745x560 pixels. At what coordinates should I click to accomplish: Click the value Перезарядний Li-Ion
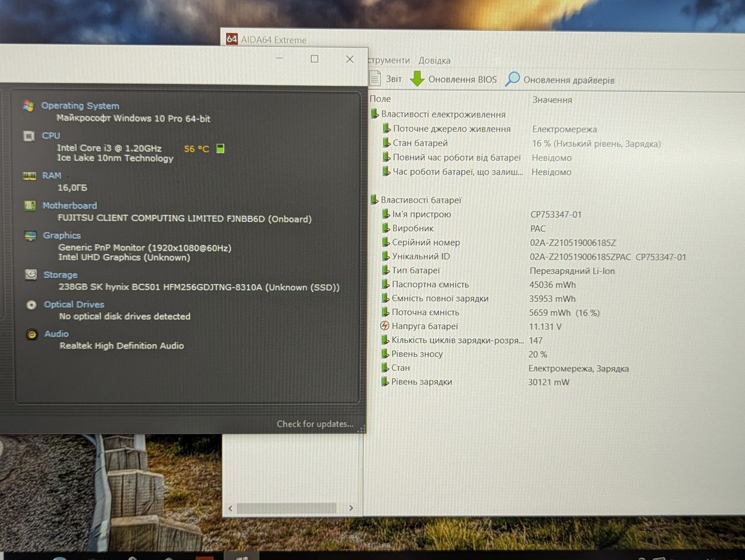[572, 271]
